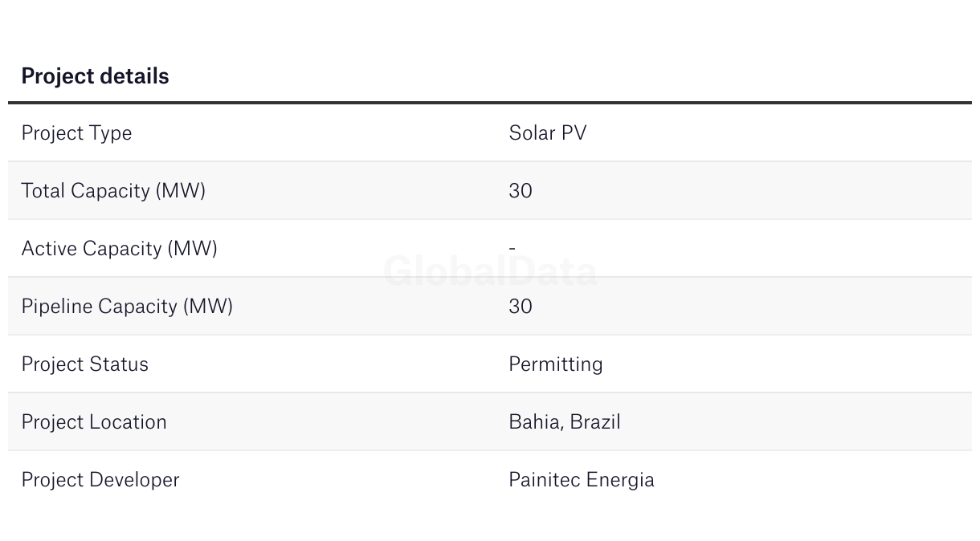Select the "Total Capacity (MW)" label
The image size is (980, 541).
coord(113,191)
